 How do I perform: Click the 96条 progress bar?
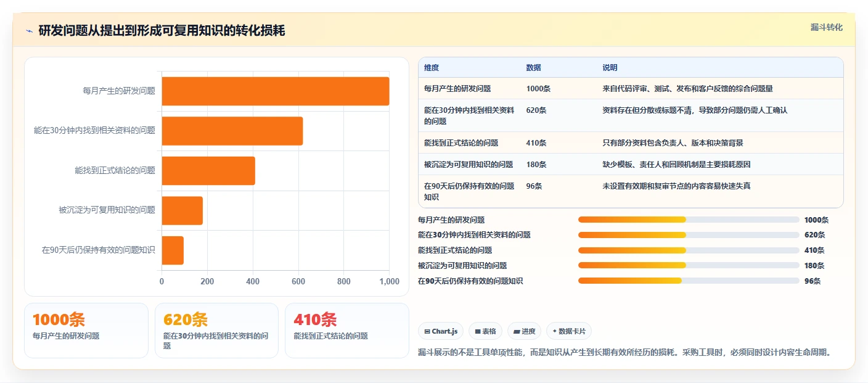(689, 281)
